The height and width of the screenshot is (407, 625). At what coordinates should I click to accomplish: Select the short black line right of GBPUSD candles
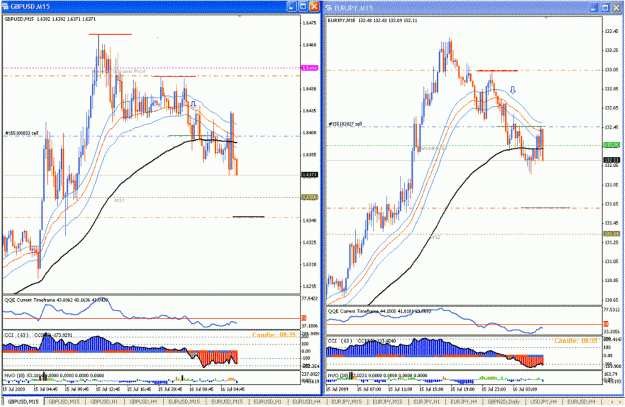pyautogui.click(x=248, y=217)
